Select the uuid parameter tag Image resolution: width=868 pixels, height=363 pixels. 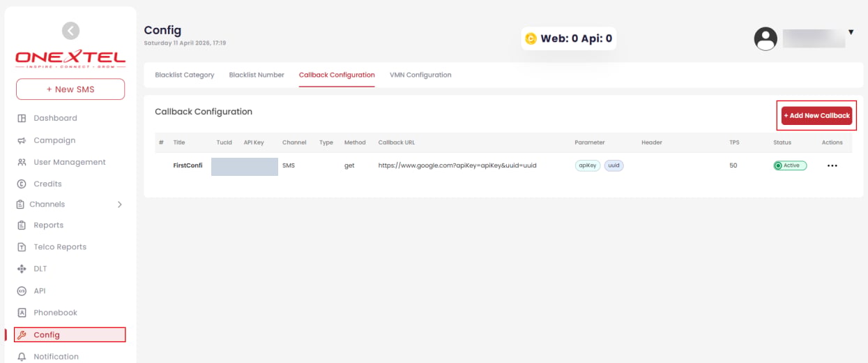pyautogui.click(x=614, y=165)
